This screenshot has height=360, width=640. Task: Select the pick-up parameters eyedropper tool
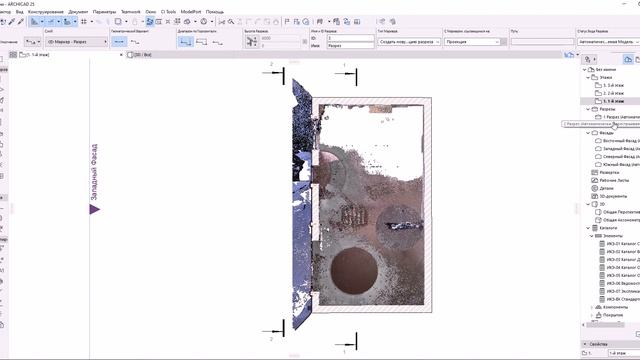pyautogui.click(x=12, y=22)
